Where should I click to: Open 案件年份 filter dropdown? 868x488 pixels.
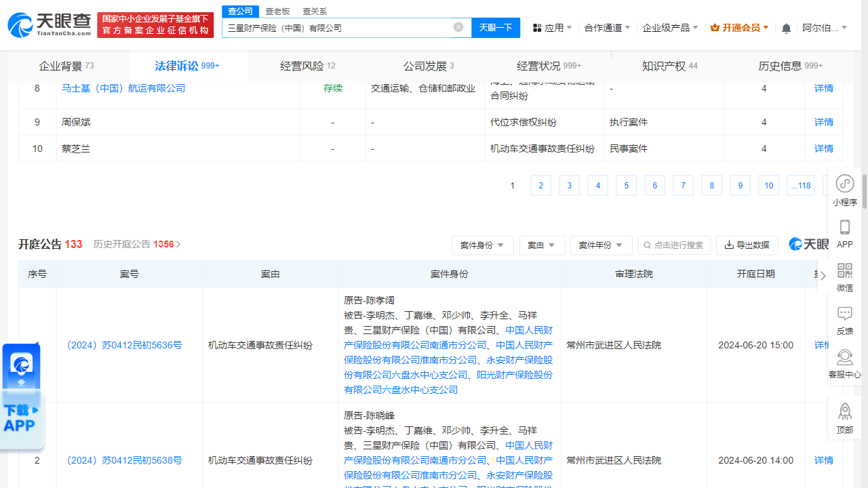click(601, 245)
